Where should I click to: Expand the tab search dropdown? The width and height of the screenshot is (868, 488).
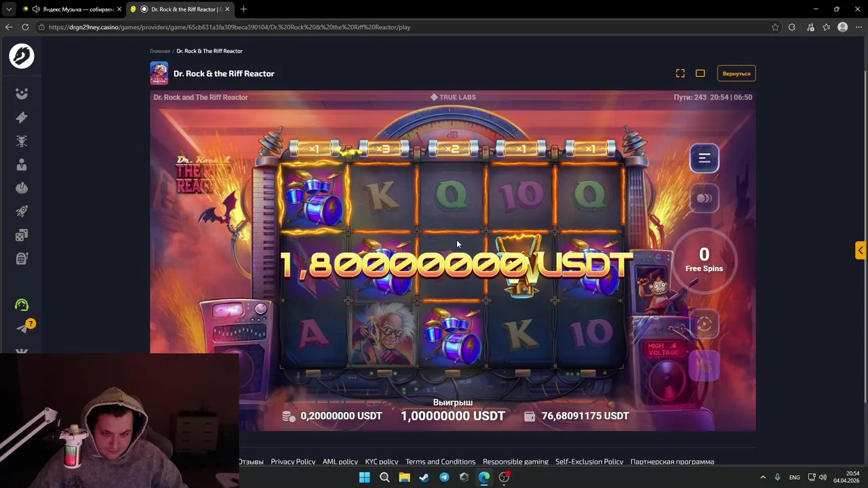9,9
